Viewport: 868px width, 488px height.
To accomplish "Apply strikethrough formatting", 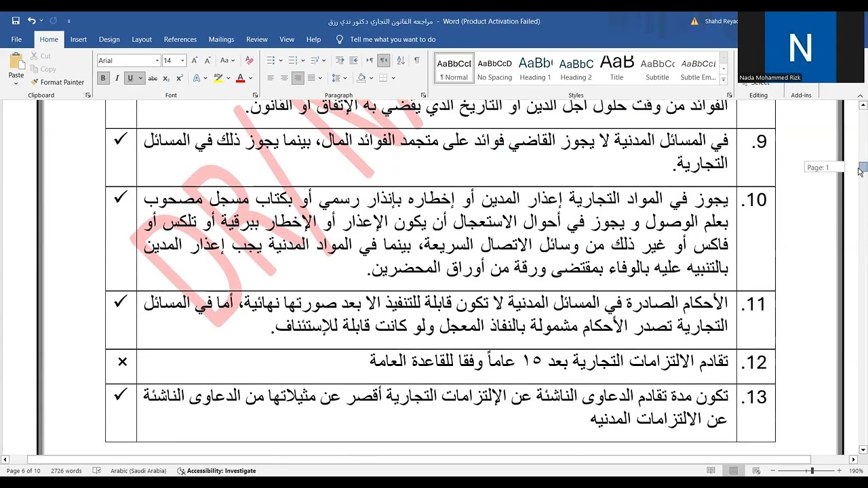I will point(153,78).
